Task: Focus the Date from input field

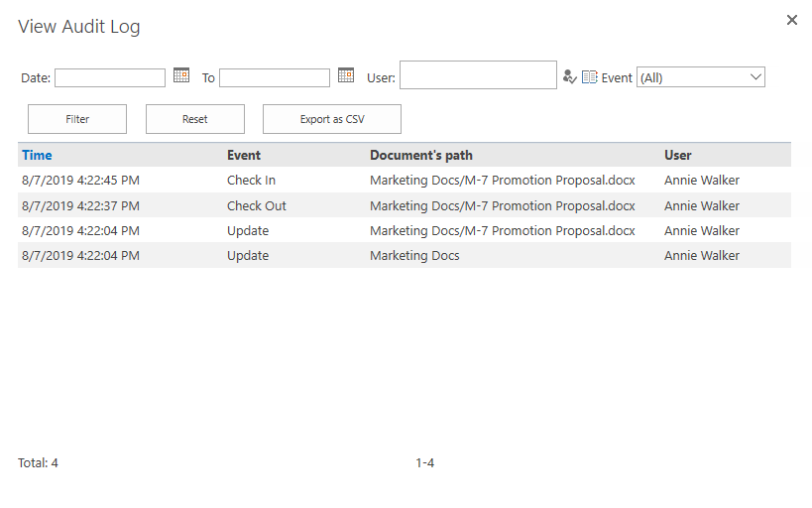Action: point(110,77)
